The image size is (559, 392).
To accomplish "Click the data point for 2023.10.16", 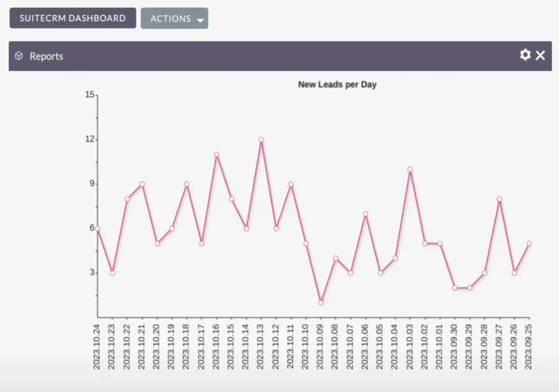I will click(x=216, y=155).
